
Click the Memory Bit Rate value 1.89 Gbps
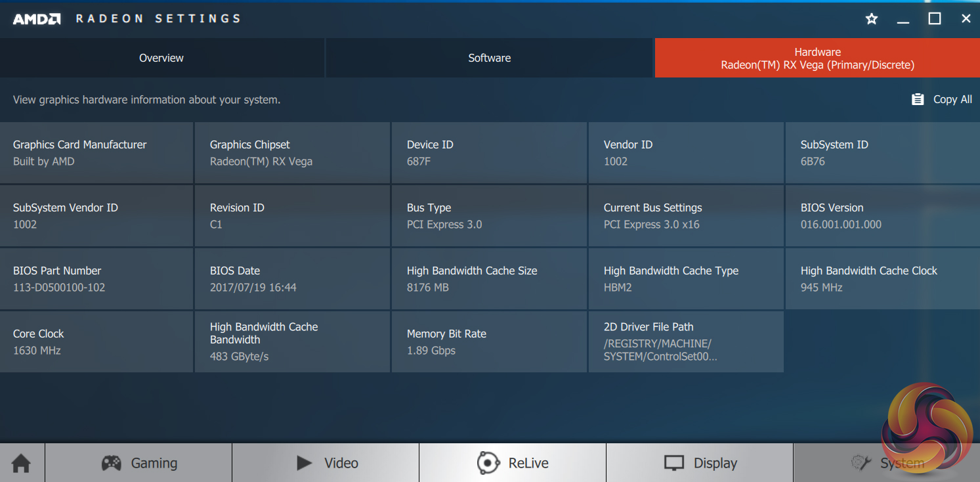coord(431,351)
